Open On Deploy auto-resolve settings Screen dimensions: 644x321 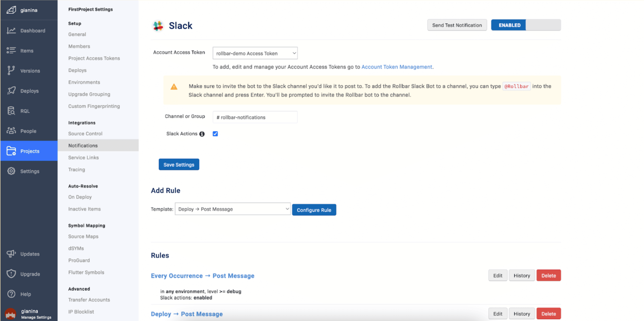coord(80,197)
